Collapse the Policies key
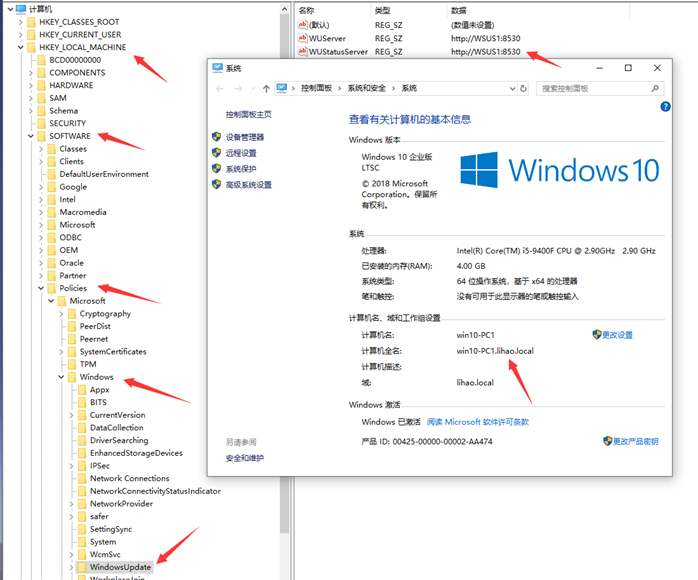 pyautogui.click(x=41, y=288)
